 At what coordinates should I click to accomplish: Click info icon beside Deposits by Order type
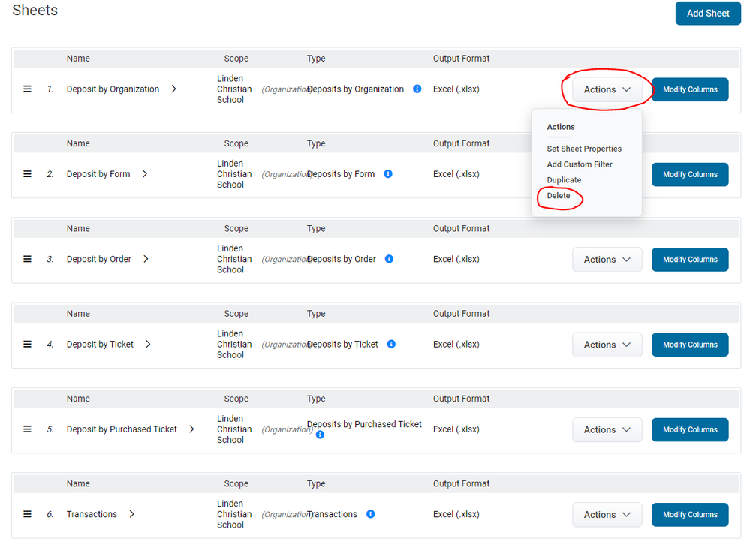[390, 259]
